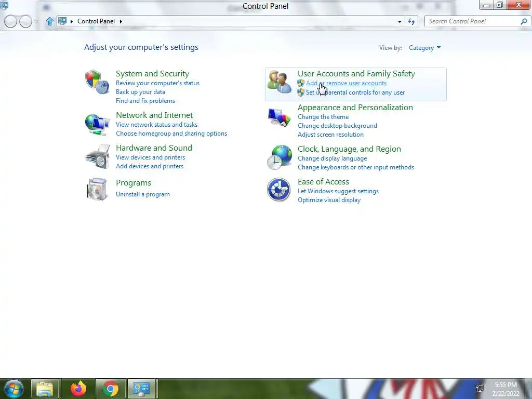Open the Network and Internet globe icon
This screenshot has width=532, height=399.
tap(97, 125)
